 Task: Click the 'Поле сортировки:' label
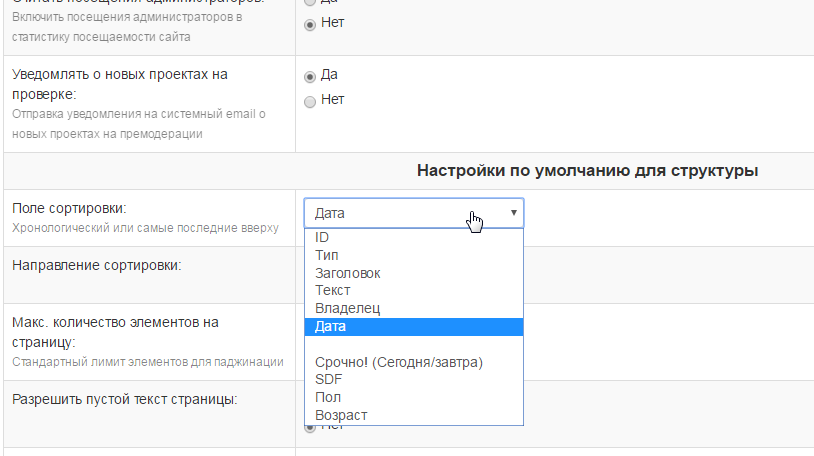click(69, 208)
